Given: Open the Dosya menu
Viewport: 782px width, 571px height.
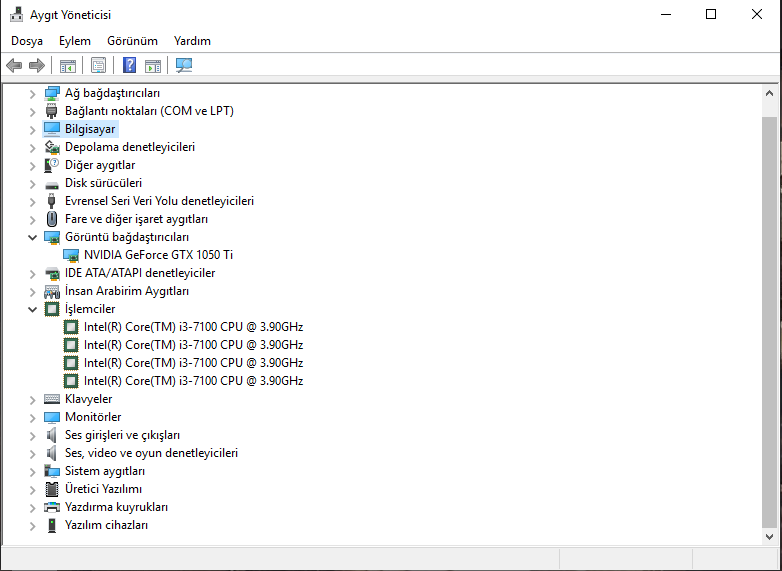Looking at the screenshot, I should [27, 41].
